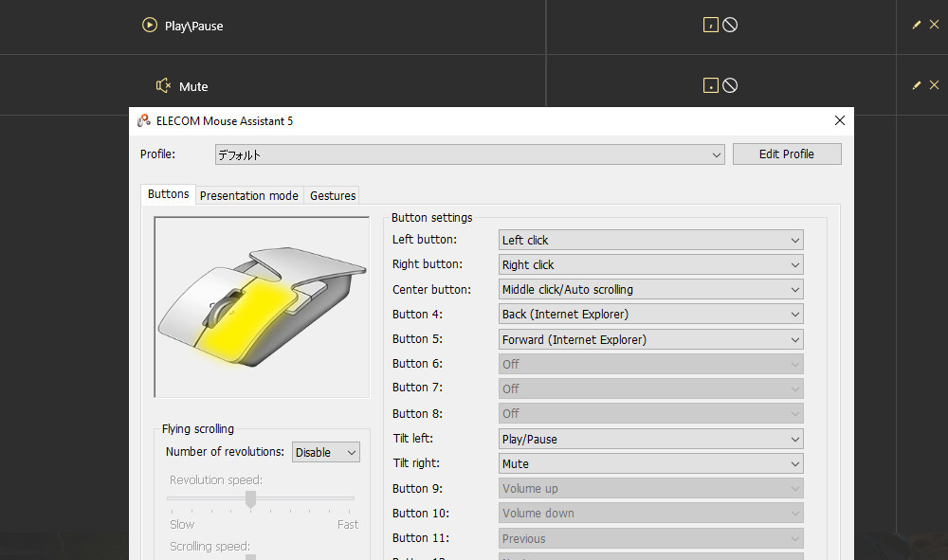The image size is (948, 560).
Task: Click the mouse illustration image
Action: coord(262,307)
